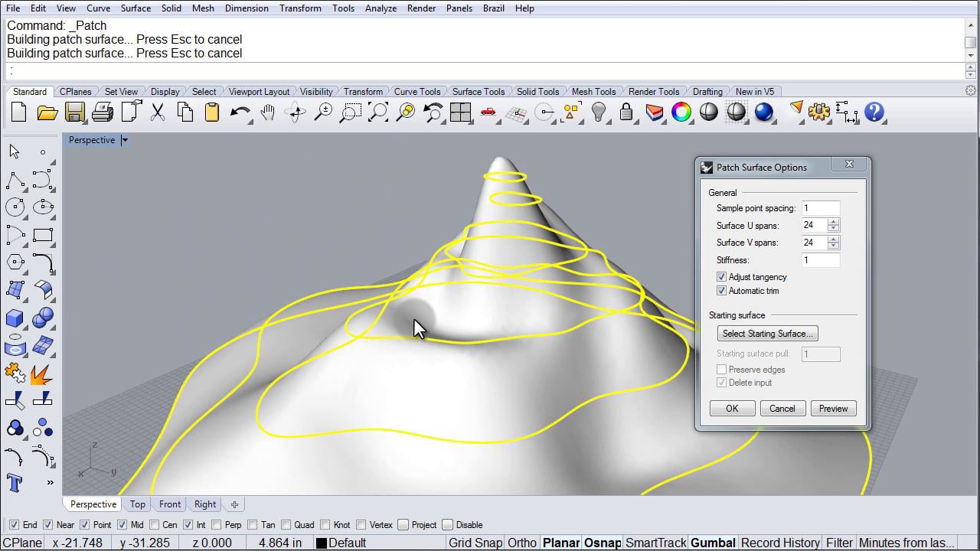Click the New file icon
The width and height of the screenshot is (980, 551).
point(19,112)
